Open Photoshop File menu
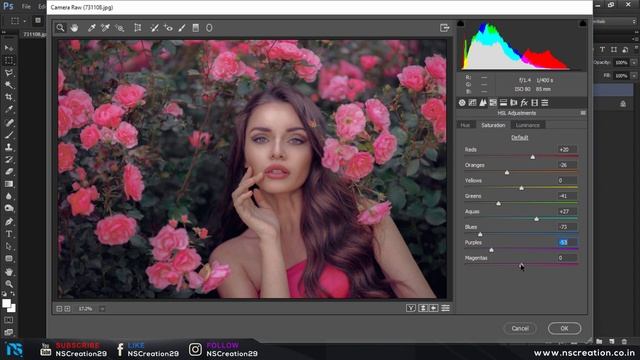Screen dimensions: 640x360 [26, 7]
